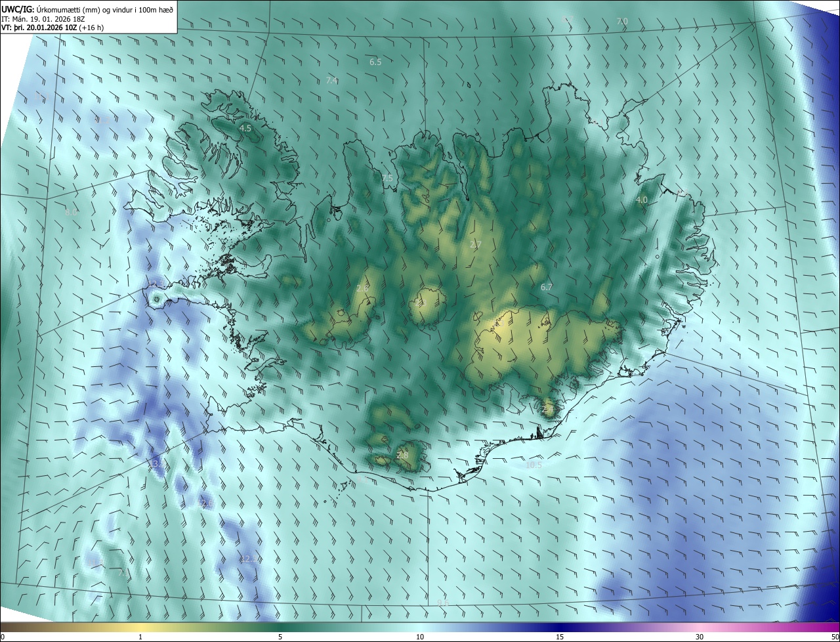Click the 2.4 value label near the southeast coast
The width and height of the screenshot is (840, 642).
point(548,410)
